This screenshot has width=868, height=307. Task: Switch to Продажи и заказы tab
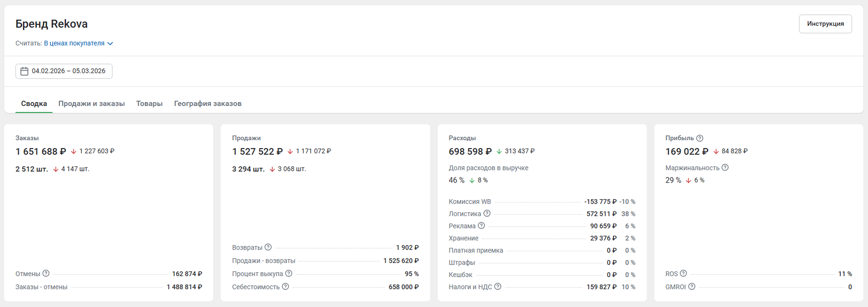coord(91,103)
